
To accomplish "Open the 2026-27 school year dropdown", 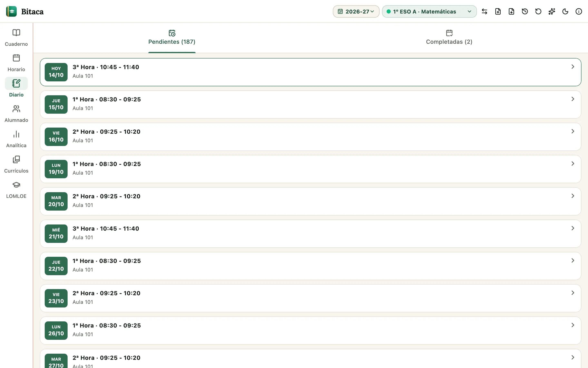I will (356, 11).
